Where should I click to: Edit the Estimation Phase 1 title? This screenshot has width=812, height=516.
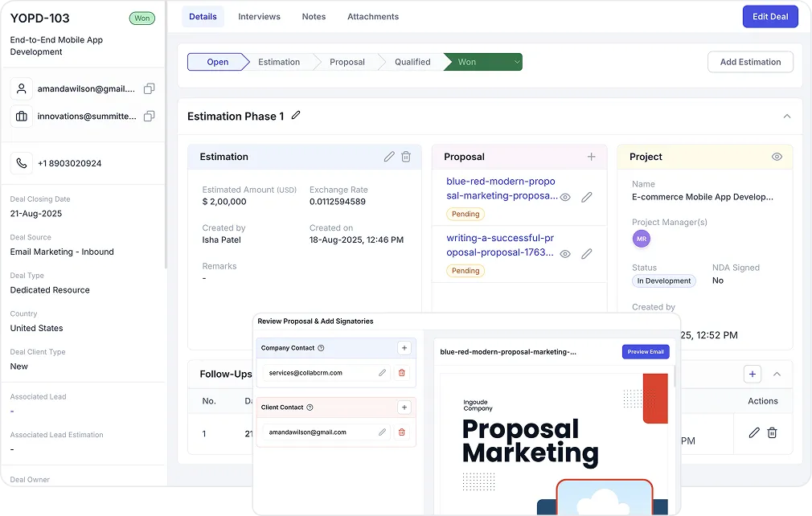pyautogui.click(x=297, y=116)
